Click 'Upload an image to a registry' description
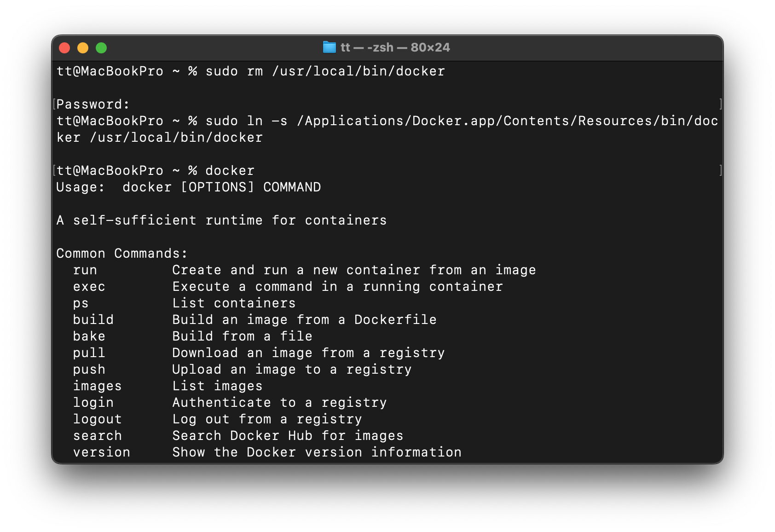This screenshot has height=532, width=775. click(292, 370)
